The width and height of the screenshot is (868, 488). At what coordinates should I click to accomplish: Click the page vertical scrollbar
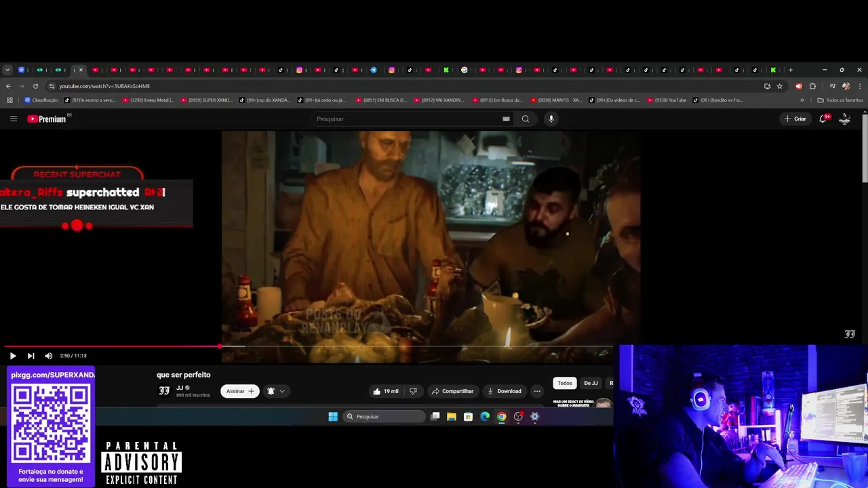pyautogui.click(x=865, y=148)
